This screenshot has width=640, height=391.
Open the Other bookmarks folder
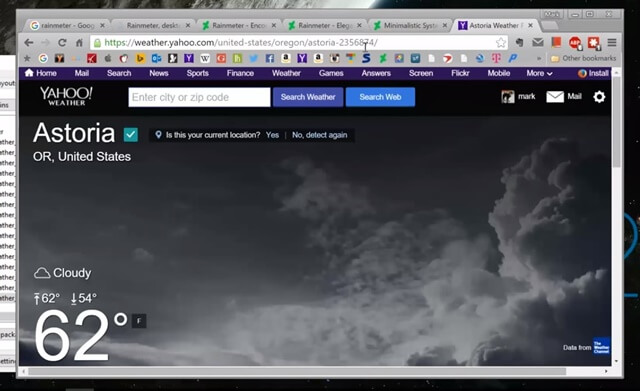[584, 58]
